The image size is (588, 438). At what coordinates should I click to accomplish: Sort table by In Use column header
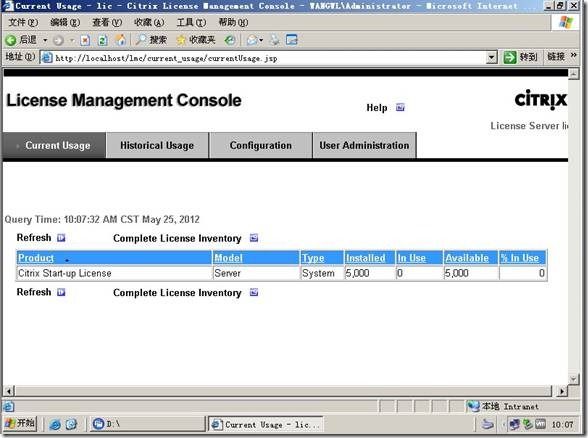pyautogui.click(x=411, y=258)
